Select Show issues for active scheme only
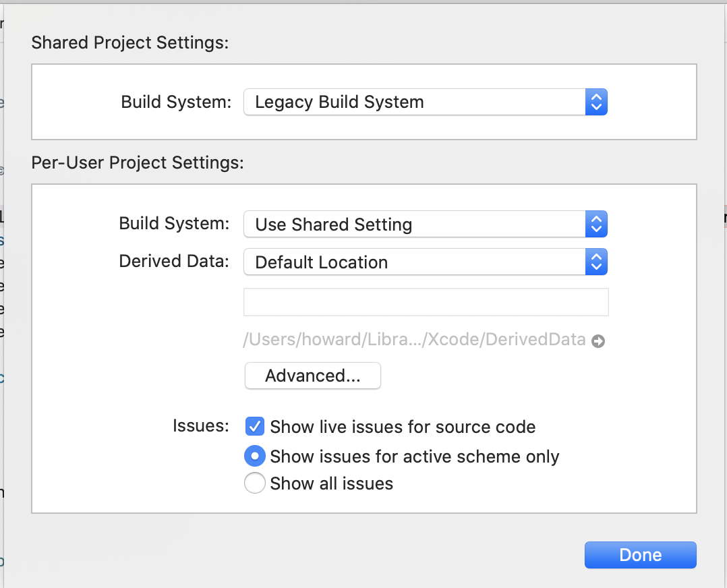 click(x=254, y=456)
